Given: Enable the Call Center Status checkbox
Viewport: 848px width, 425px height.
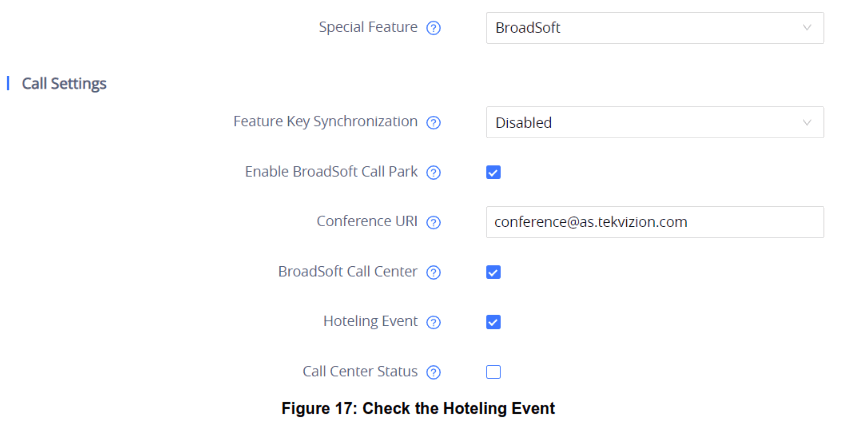Looking at the screenshot, I should click(493, 372).
